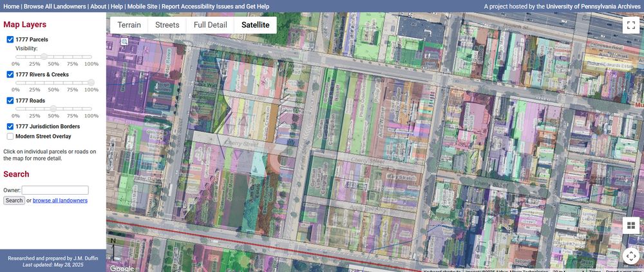Open the map camera pan controls

630,256
